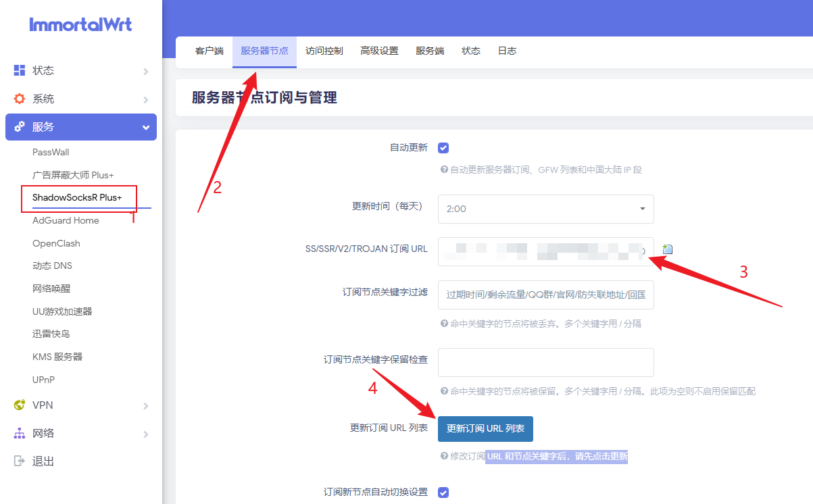
Task: Click the 订阅节点关键字保留检查 input field
Action: coord(545,362)
